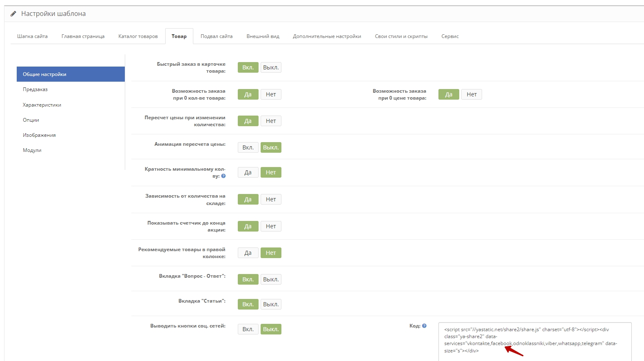The image size is (644, 361).
Task: Open Изображения section in sidebar
Action: click(x=71, y=135)
